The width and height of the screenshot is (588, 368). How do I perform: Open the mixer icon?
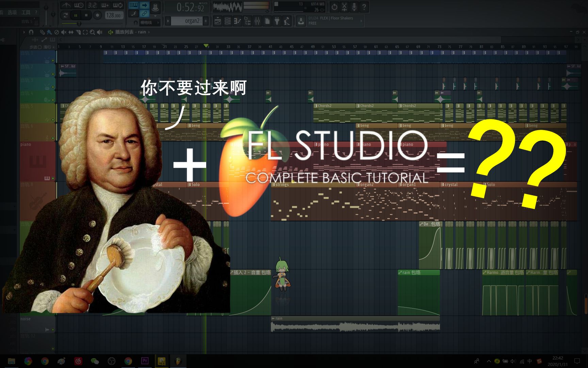click(257, 21)
